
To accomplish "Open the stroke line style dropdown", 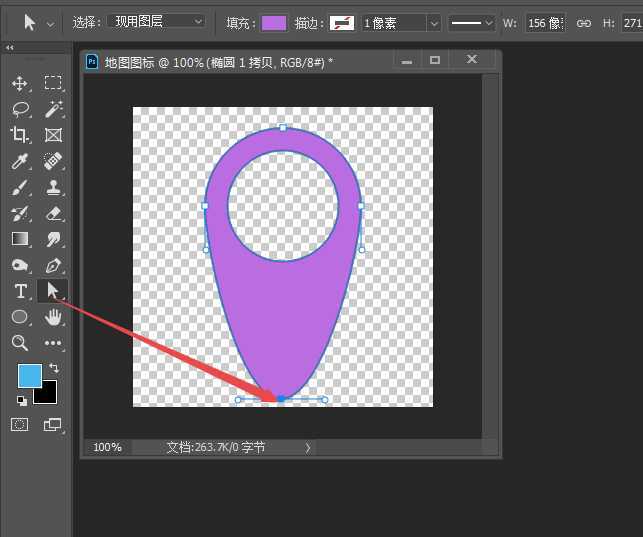I will [471, 22].
